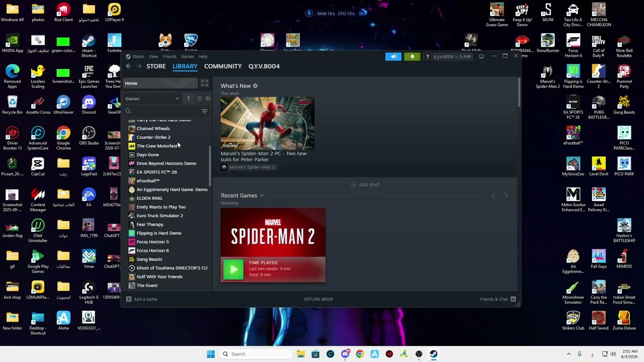
Task: Open OBS Studio desktop shortcut
Action: (89, 136)
